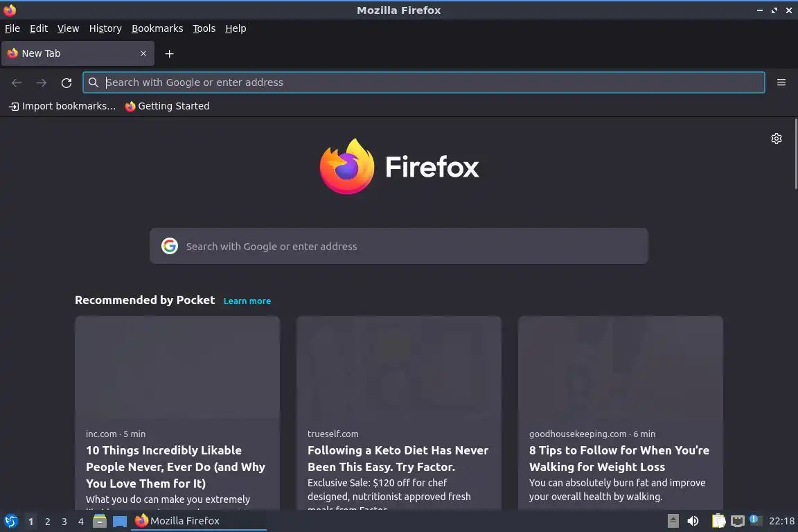
Task: Open new tab personalize gear icon
Action: (x=776, y=139)
